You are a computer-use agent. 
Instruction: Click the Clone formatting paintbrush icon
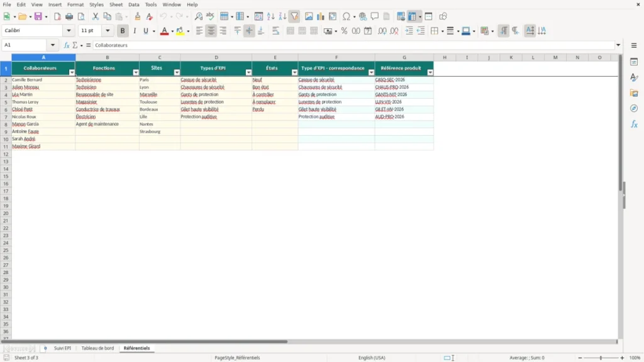(x=138, y=16)
